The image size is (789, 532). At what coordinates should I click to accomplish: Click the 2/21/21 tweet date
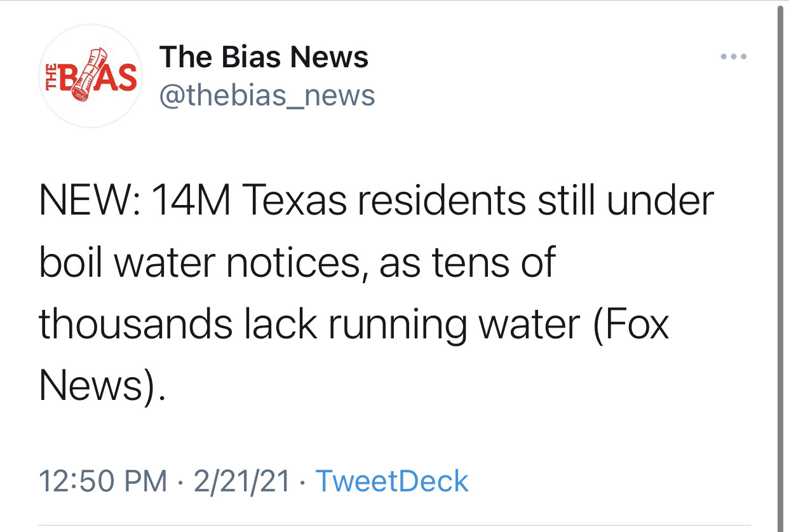(242, 481)
